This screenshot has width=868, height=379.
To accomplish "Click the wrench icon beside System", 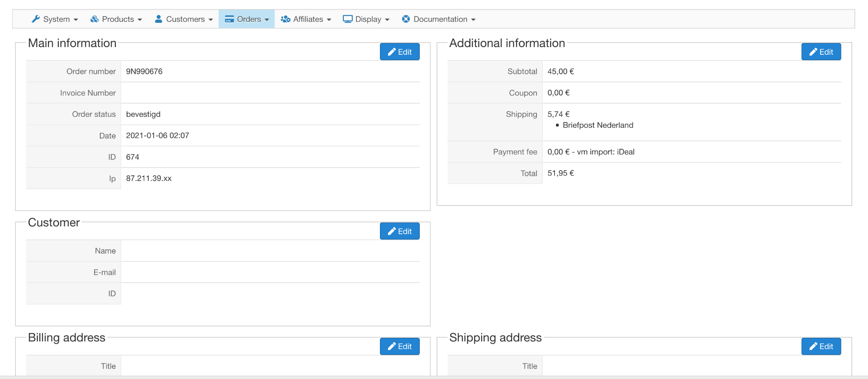I will tap(36, 19).
